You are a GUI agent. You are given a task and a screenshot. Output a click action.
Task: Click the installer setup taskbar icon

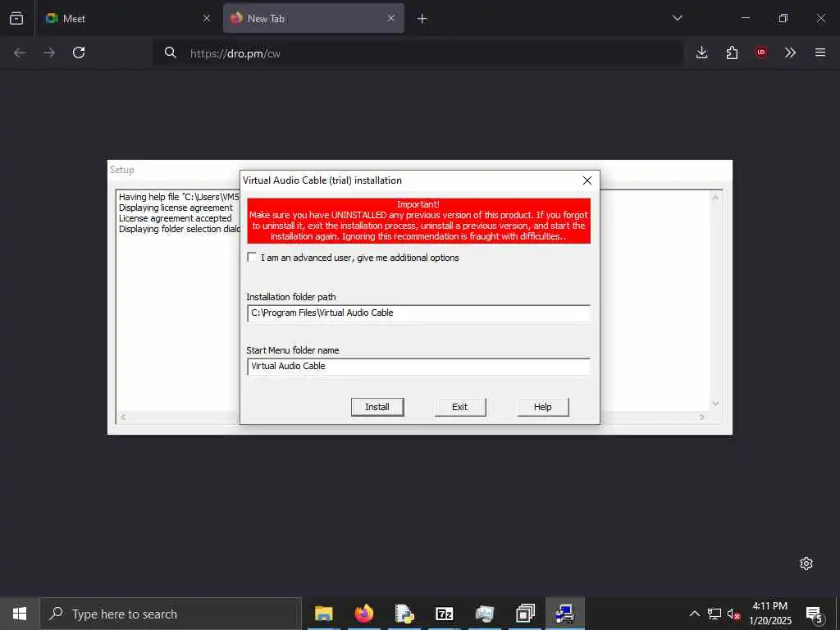pyautogui.click(x=564, y=614)
